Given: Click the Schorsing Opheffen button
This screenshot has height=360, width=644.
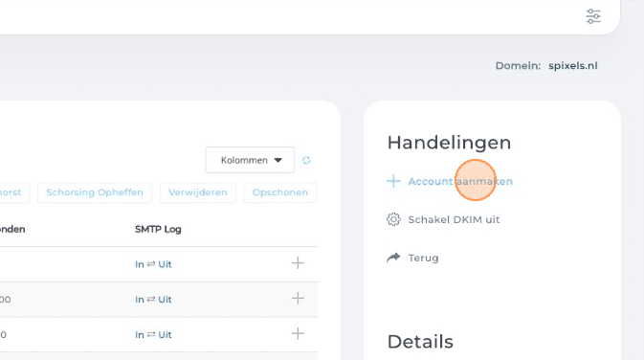Looking at the screenshot, I should pyautogui.click(x=95, y=192).
